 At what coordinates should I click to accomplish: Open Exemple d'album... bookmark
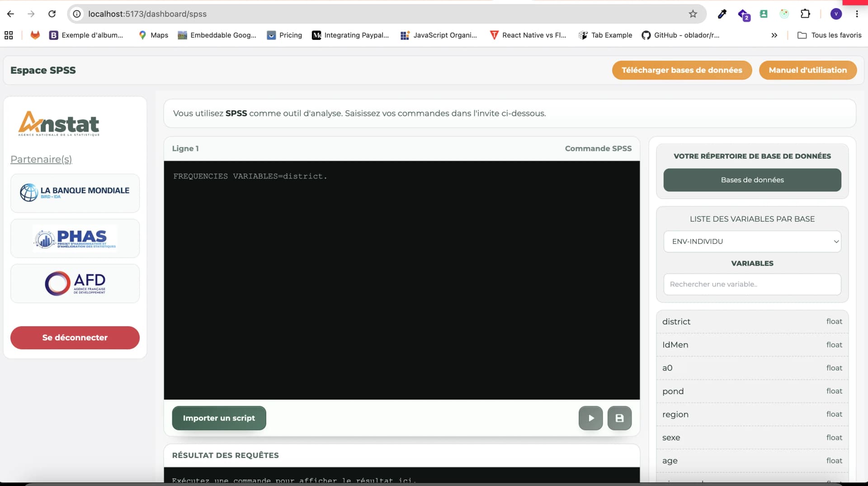click(86, 35)
